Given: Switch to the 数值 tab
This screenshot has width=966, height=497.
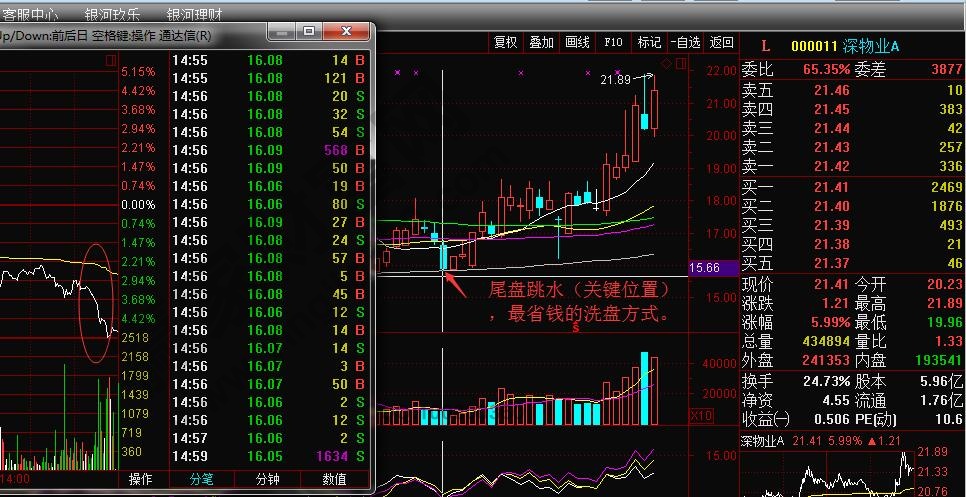Looking at the screenshot, I should coord(335,480).
